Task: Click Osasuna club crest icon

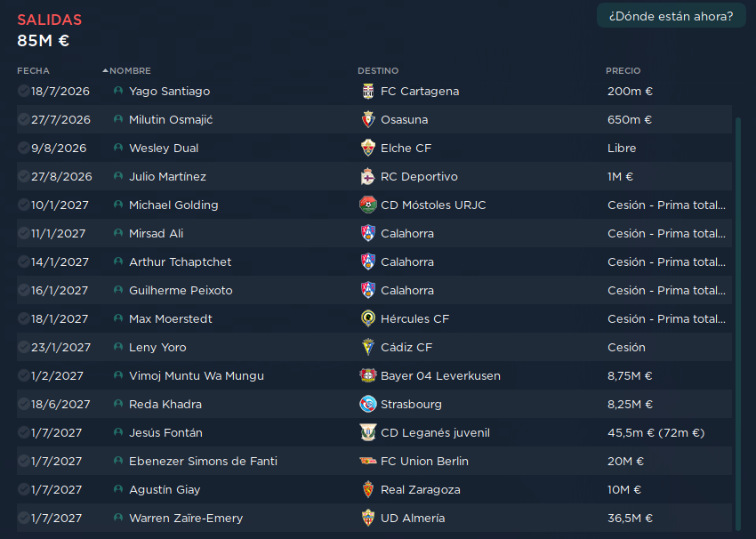Action: click(x=368, y=119)
